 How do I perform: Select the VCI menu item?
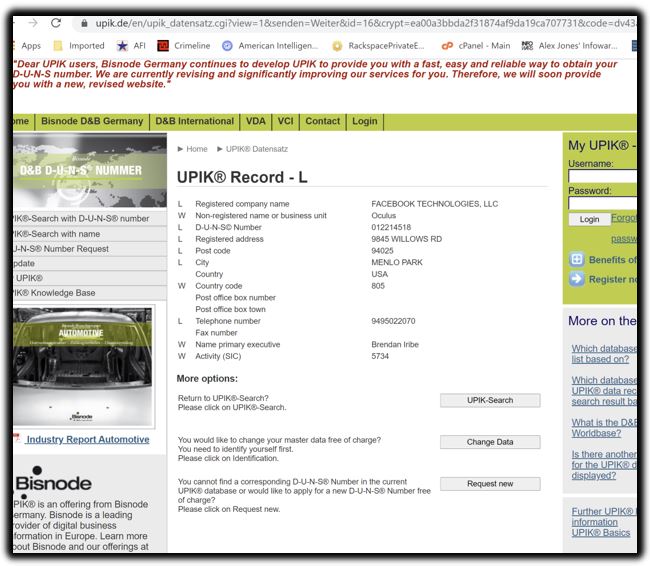pos(285,121)
